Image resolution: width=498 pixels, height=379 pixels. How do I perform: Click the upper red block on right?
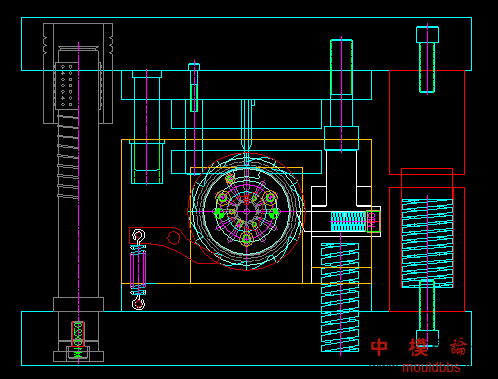(427, 122)
